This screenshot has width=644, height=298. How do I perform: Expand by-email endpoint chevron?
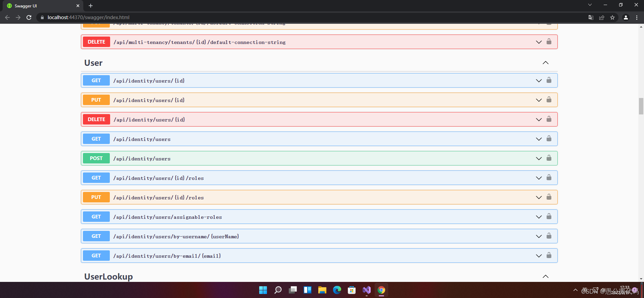[539, 256]
